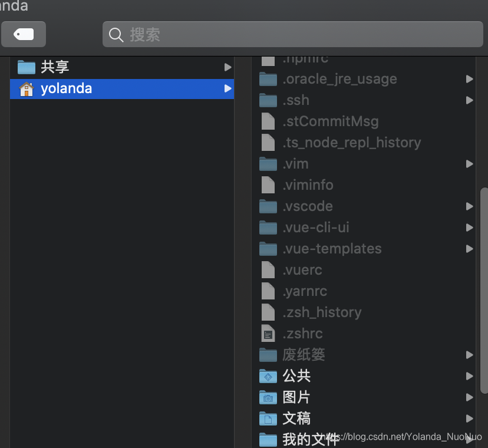
Task: Click the 图片 folder camera icon
Action: pos(268,397)
